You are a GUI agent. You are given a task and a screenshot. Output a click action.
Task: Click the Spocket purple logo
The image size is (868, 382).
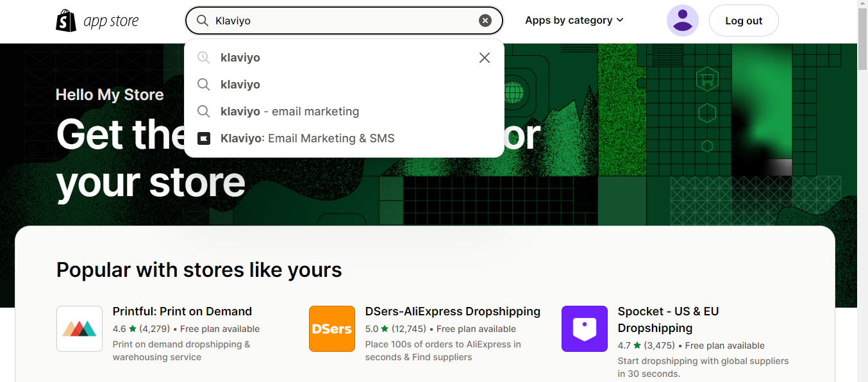(585, 329)
